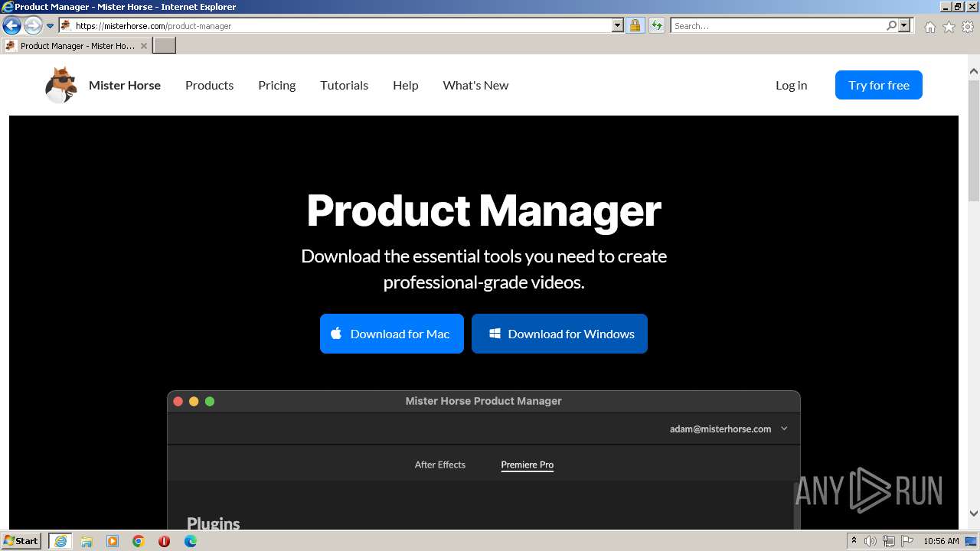Viewport: 980px width, 551px height.
Task: Click Download for Mac button
Action: (x=392, y=334)
